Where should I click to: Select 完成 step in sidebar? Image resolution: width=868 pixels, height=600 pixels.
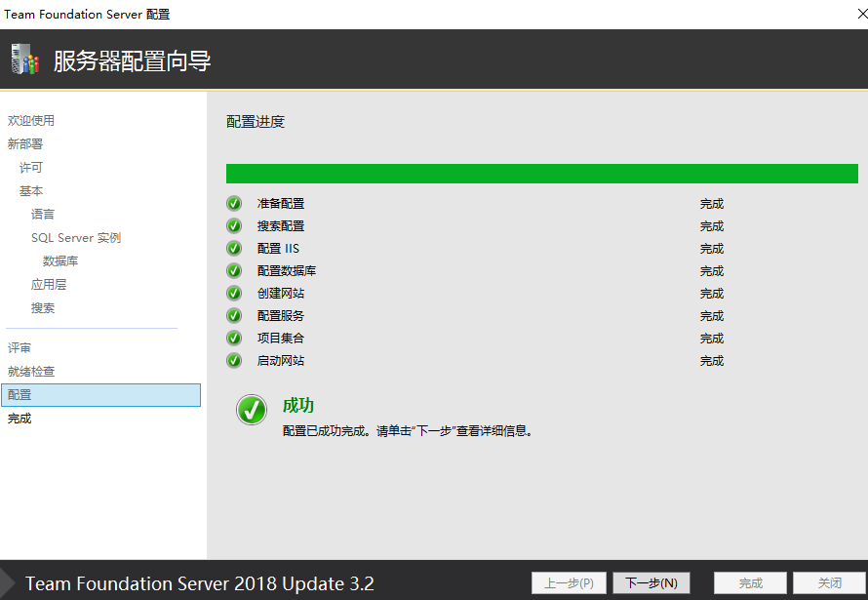[20, 419]
